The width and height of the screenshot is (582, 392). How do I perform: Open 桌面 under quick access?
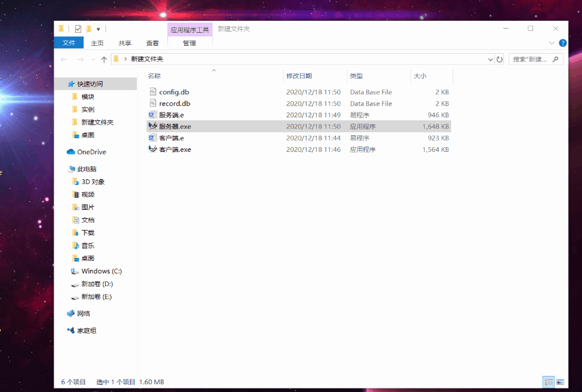coord(88,135)
